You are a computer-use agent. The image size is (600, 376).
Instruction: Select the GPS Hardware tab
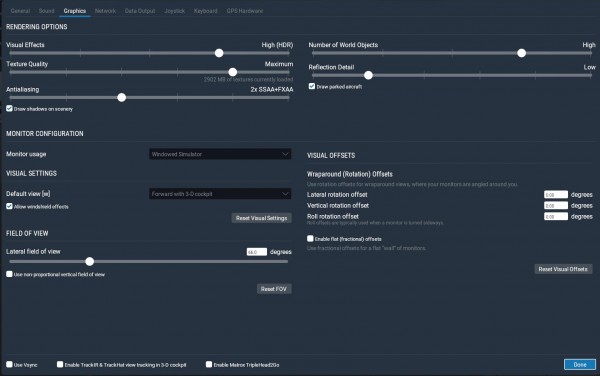pyautogui.click(x=245, y=11)
